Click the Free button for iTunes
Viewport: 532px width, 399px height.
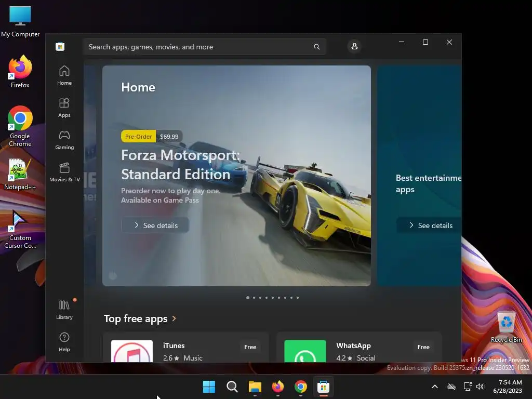(x=250, y=347)
